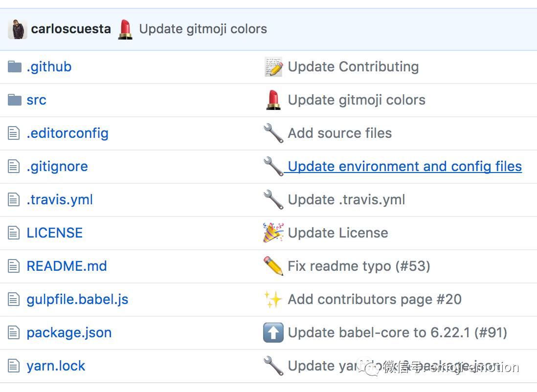Viewport: 537px width, 392px height.
Task: Click the pencil emoji beside Fix readme typo
Action: tap(273, 266)
